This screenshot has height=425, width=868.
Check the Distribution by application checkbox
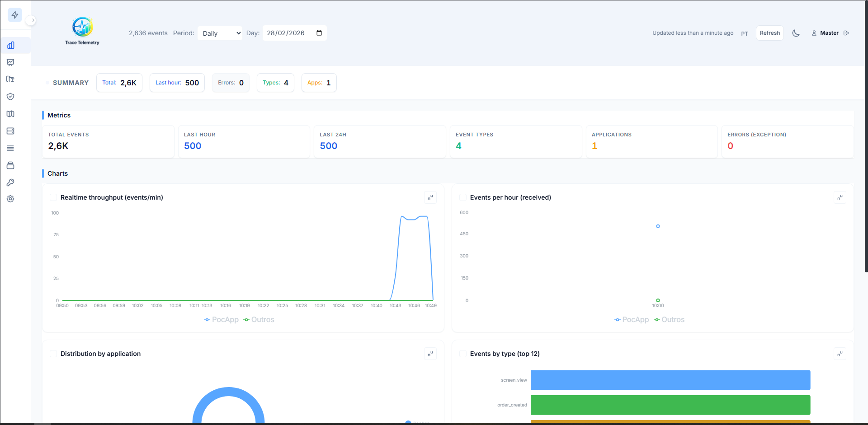(x=53, y=354)
